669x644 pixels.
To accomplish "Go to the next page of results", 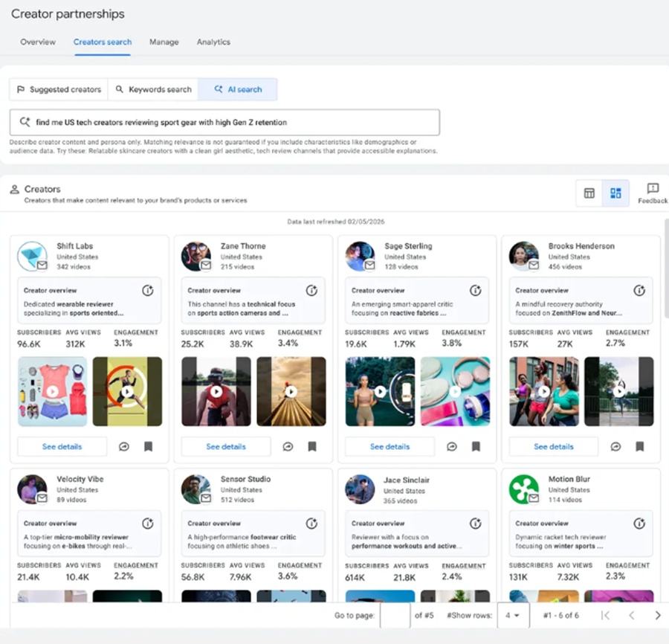I will pos(657,615).
